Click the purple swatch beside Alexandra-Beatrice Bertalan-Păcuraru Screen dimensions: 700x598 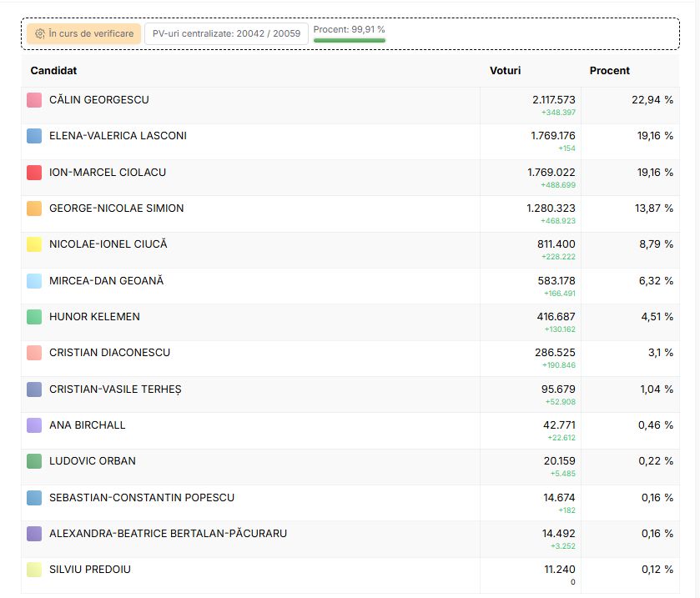pyautogui.click(x=34, y=534)
